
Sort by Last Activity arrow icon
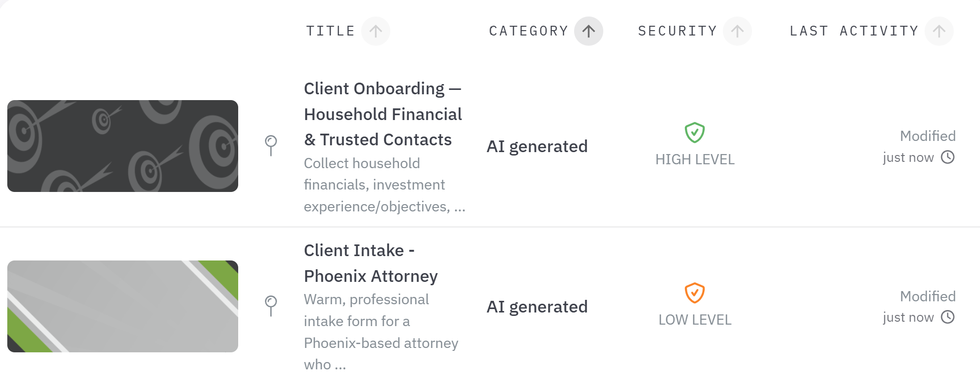[939, 31]
